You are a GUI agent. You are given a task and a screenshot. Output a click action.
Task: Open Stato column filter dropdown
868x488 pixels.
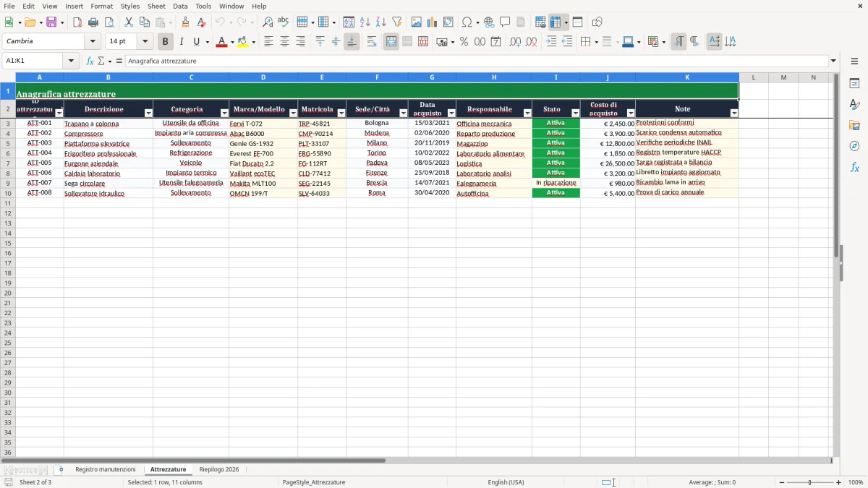576,114
